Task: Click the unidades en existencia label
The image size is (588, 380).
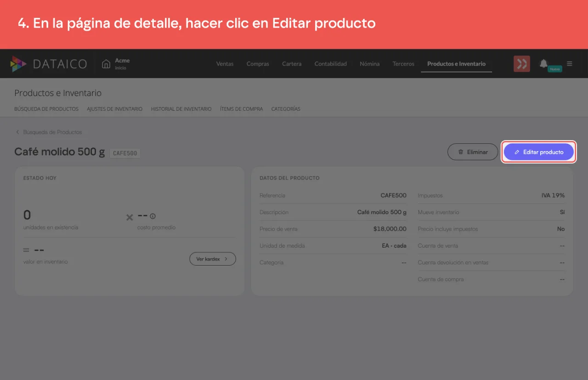Action: (51, 227)
